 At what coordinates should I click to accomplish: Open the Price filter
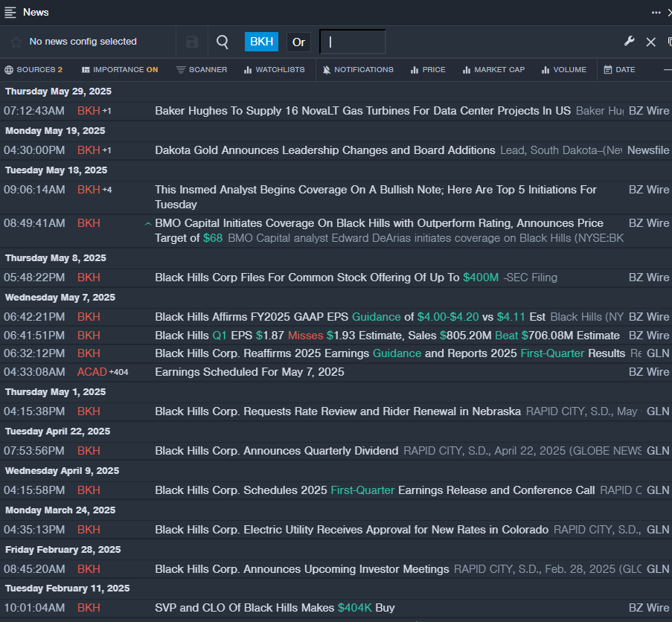click(x=428, y=70)
